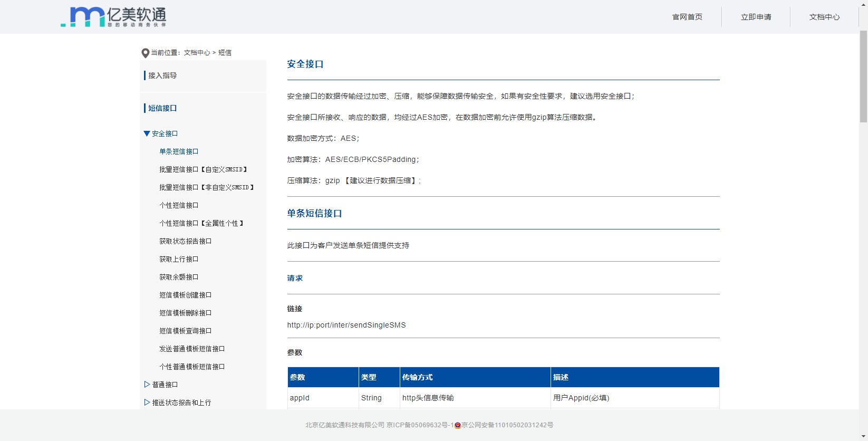Click 安全接口 label in sidebar tree

(x=165, y=133)
